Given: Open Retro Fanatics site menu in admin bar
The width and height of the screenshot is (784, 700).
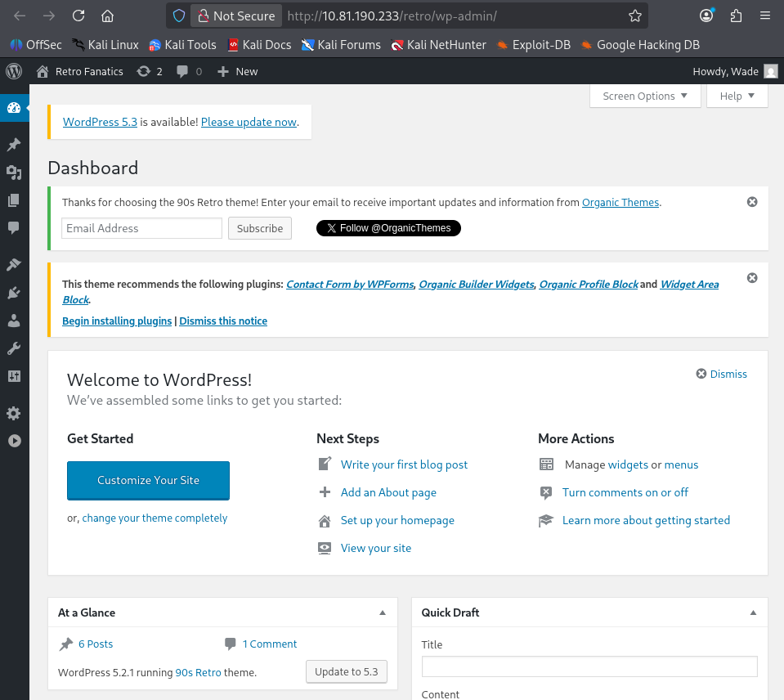Looking at the screenshot, I should [80, 71].
